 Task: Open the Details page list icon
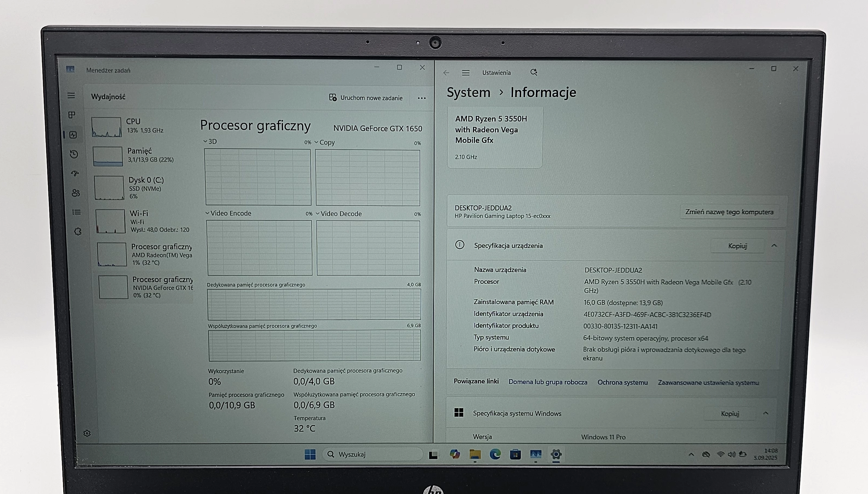[77, 212]
